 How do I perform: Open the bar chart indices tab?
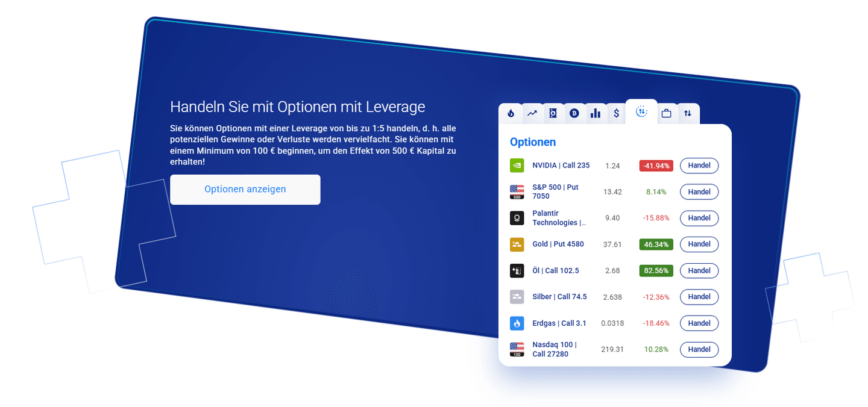595,113
